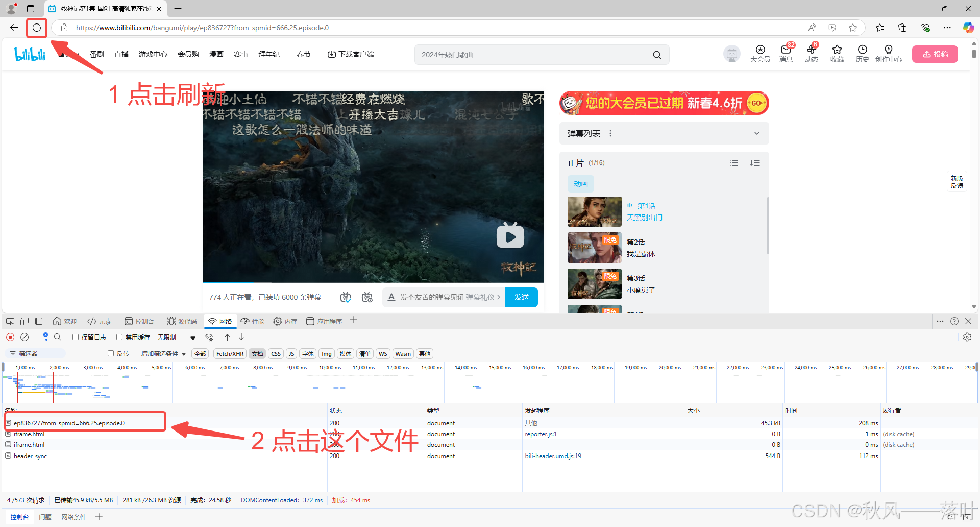The width and height of the screenshot is (980, 527).
Task: Toggle Img filter type
Action: 327,354
